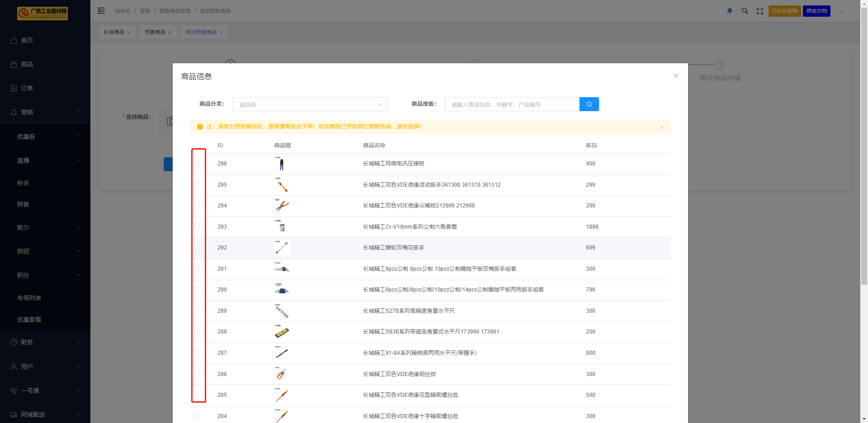
Task: Click the 亿丰达易购 button
Action: pyautogui.click(x=784, y=11)
